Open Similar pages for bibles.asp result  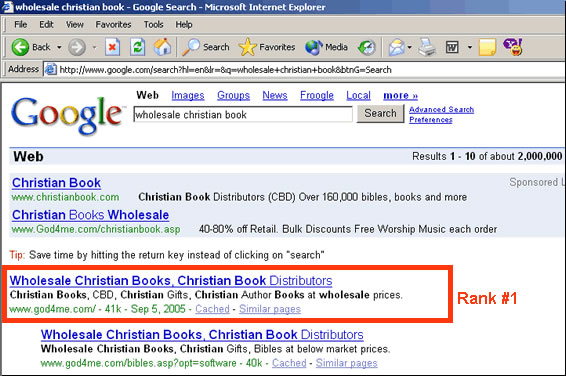(347, 363)
